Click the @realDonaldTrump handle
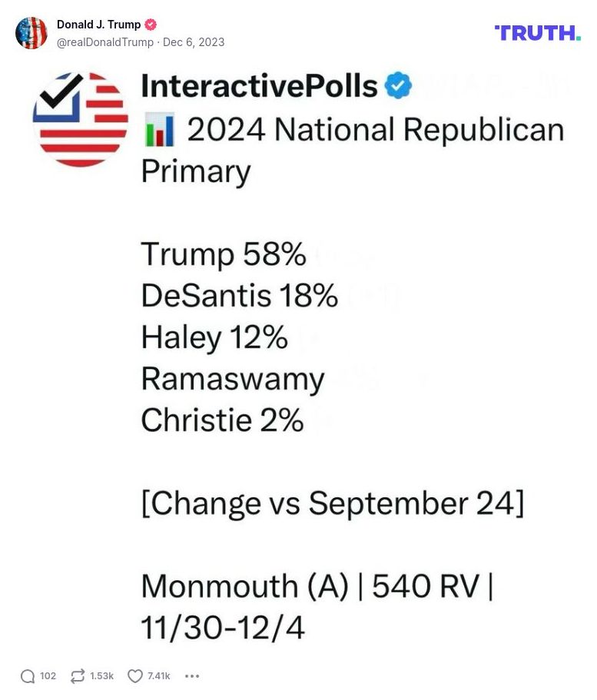This screenshot has width=597, height=700. (105, 42)
